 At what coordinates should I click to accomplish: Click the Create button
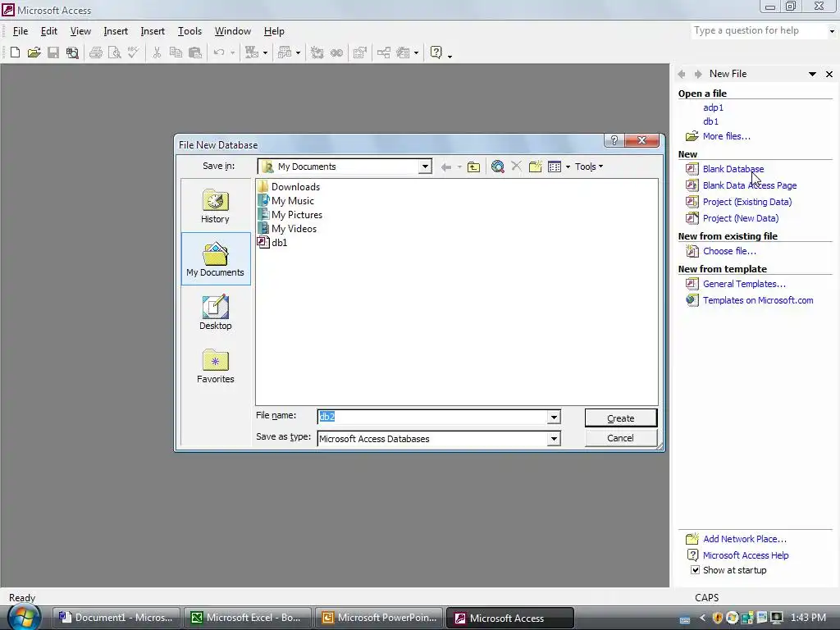621,418
